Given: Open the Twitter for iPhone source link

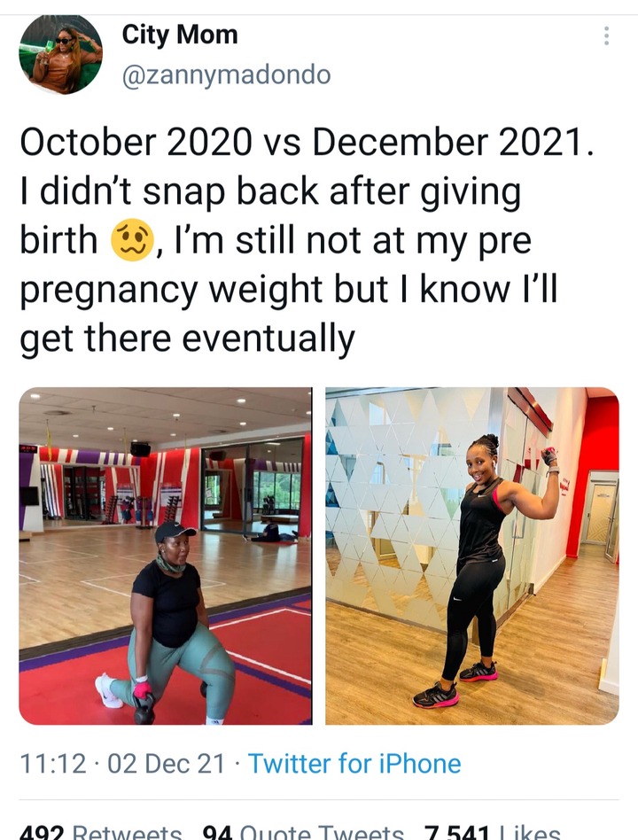Looking at the screenshot, I should (x=354, y=764).
